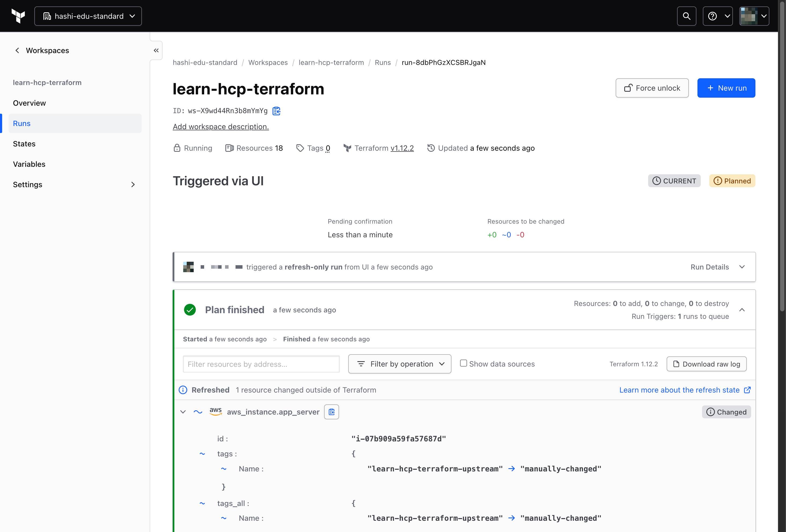Open the hashi-edu-standard organization dropdown

tap(88, 16)
